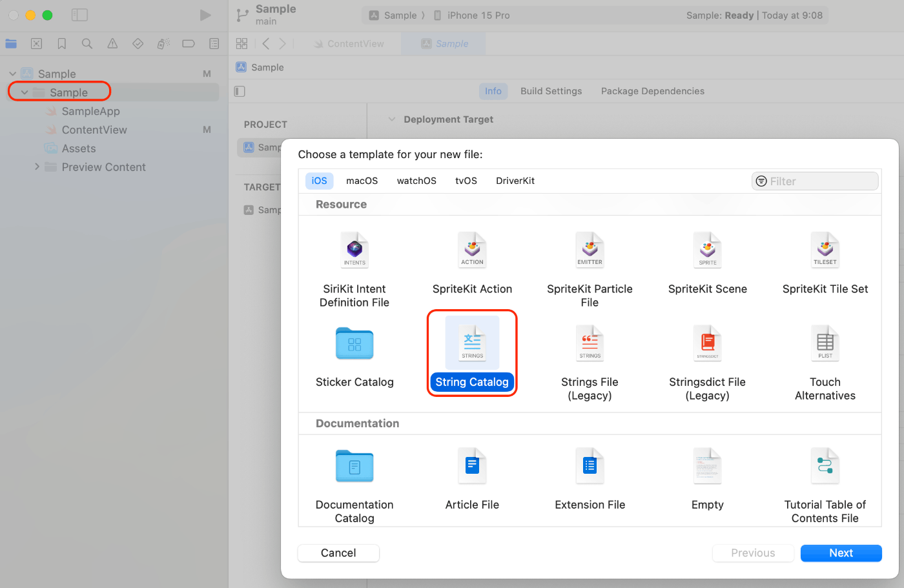Screen dimensions: 904x588
Task: Switch template platform to macOS
Action: [362, 181]
